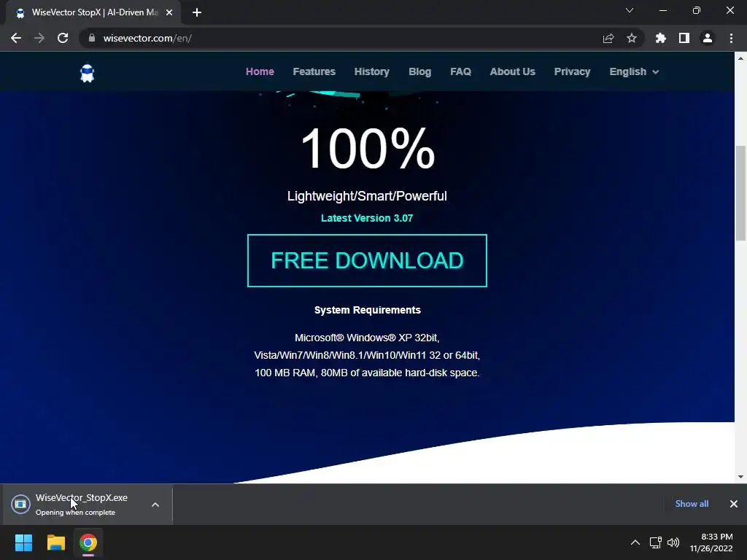Screen dimensions: 747x560
Task: Toggle the Chrome side panel
Action: [684, 38]
